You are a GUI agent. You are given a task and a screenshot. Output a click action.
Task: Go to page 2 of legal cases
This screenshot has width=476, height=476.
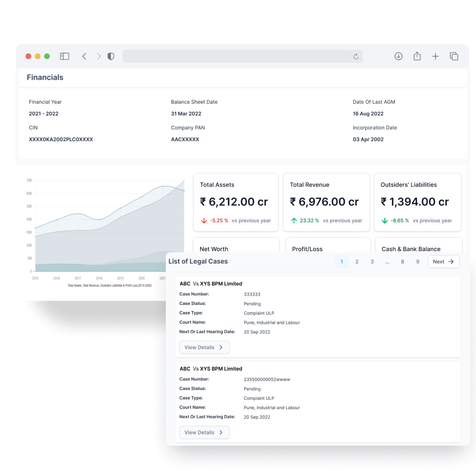[357, 262]
